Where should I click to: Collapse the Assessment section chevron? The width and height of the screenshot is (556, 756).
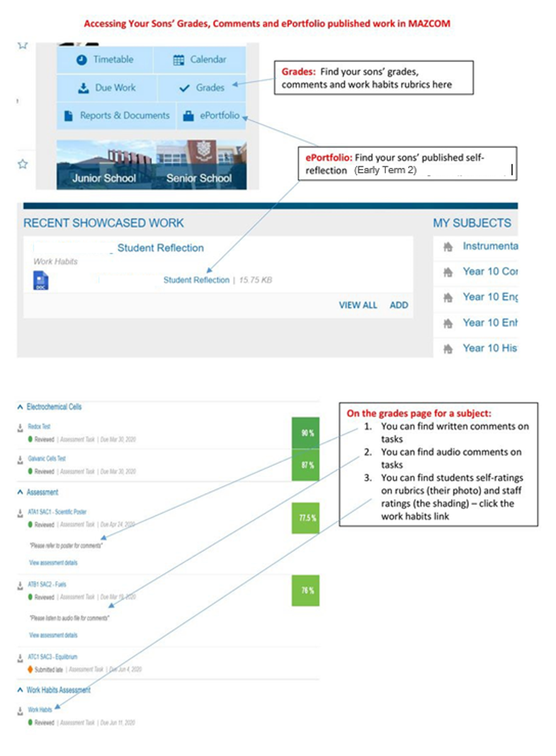(20, 492)
